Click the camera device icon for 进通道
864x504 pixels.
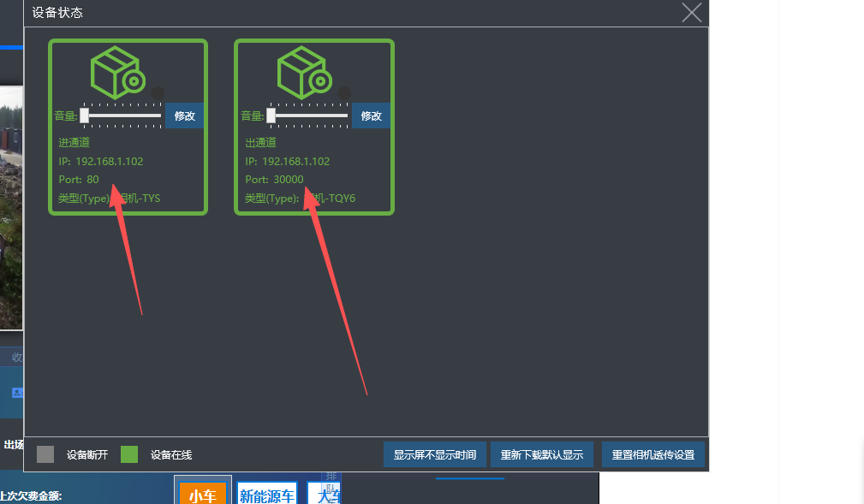[x=118, y=73]
